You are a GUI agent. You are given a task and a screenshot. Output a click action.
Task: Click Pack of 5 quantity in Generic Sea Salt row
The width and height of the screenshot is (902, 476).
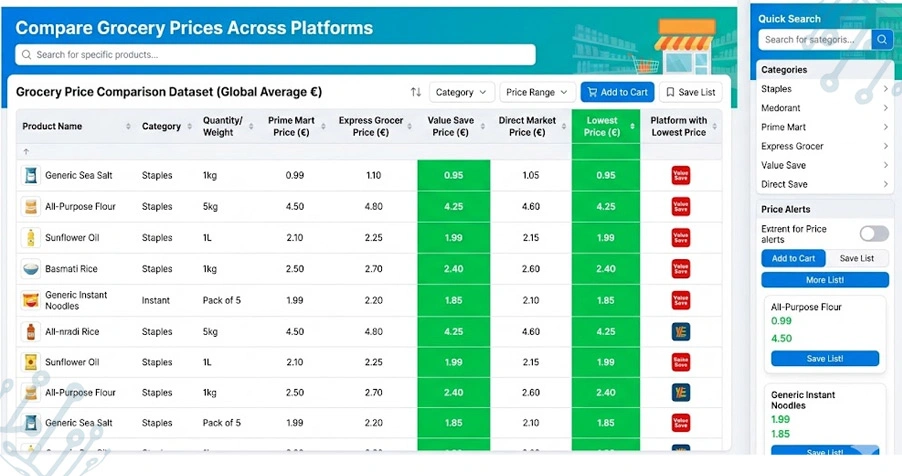[x=221, y=423]
